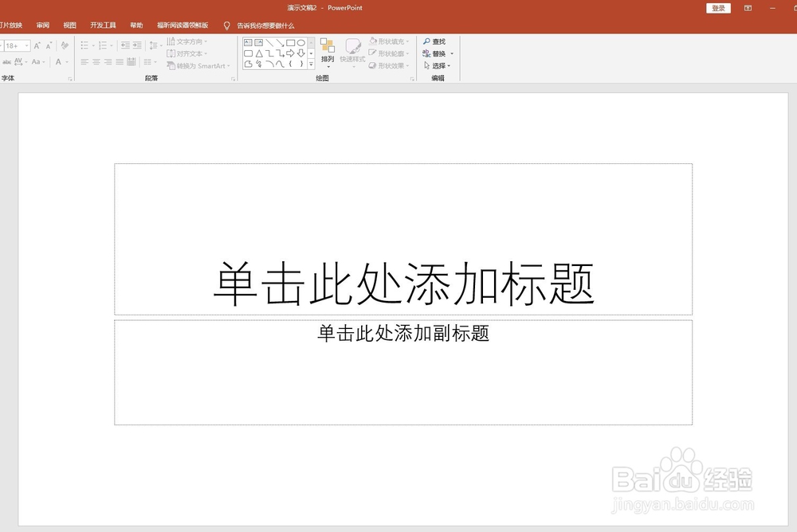
Task: Select the left brace shape
Action: point(290,64)
